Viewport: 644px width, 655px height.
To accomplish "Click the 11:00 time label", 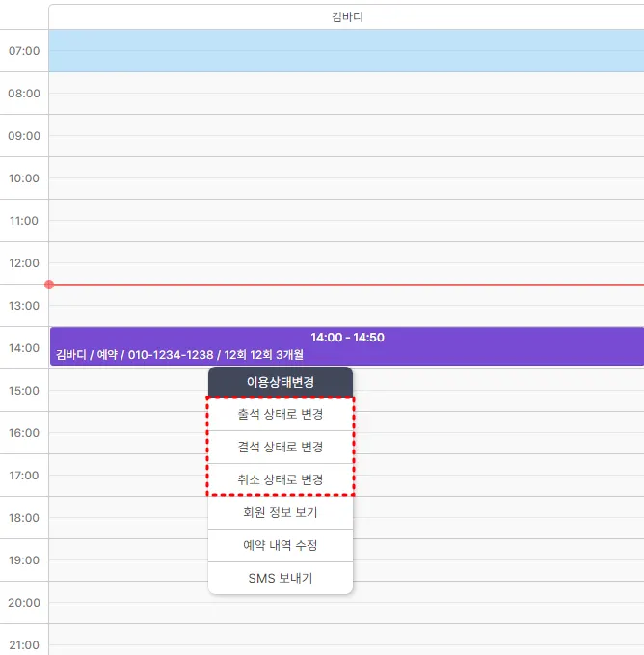I will (x=24, y=221).
